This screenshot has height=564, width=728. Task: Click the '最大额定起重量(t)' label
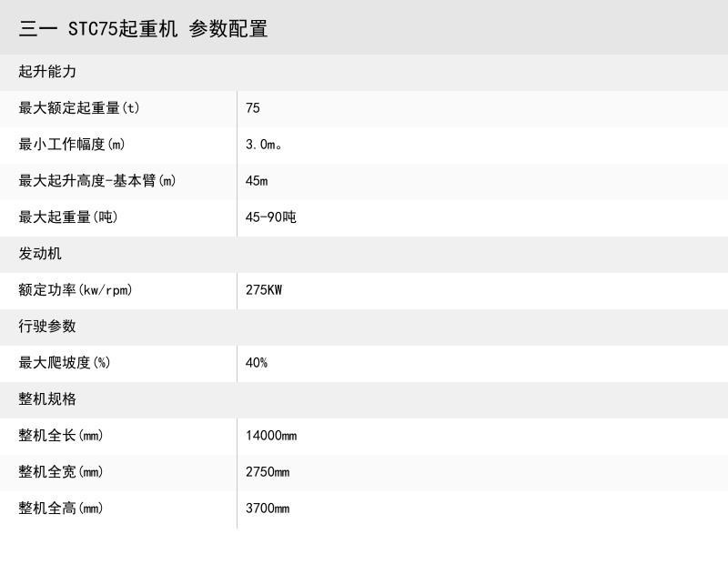click(x=79, y=108)
